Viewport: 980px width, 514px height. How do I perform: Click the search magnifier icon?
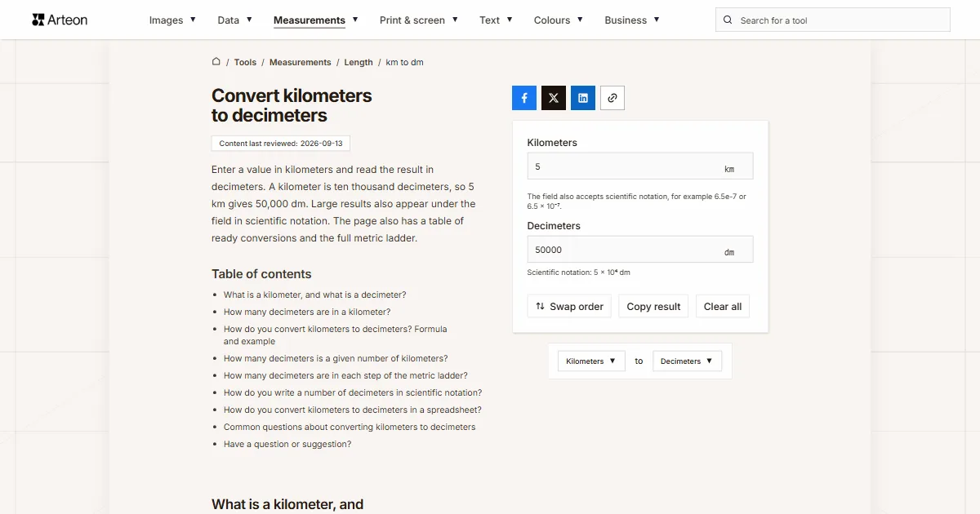728,20
